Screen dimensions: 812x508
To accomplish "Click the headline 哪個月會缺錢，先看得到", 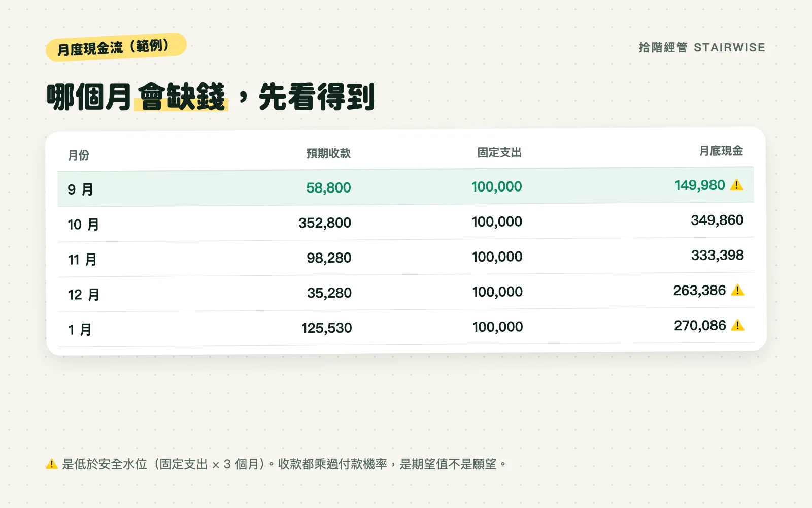I will 211,97.
